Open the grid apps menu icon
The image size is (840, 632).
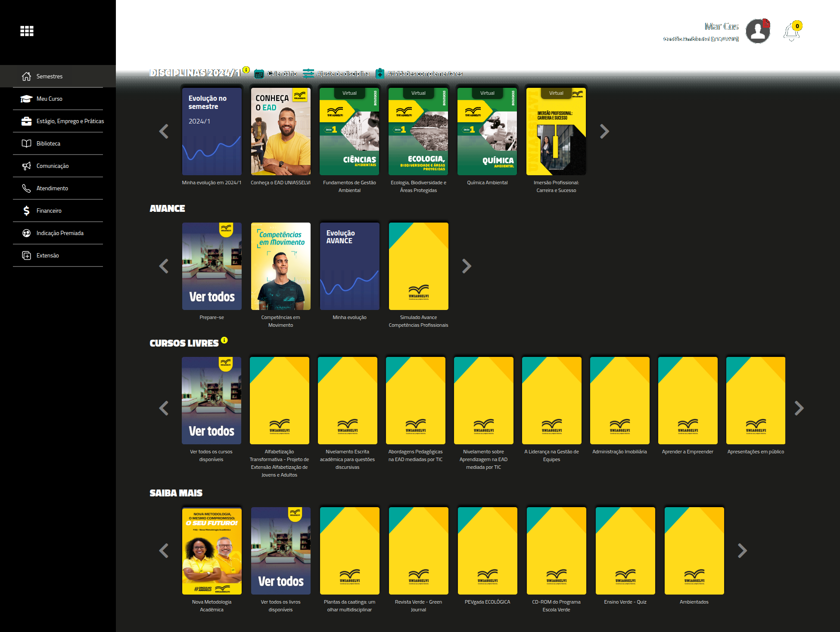[27, 31]
